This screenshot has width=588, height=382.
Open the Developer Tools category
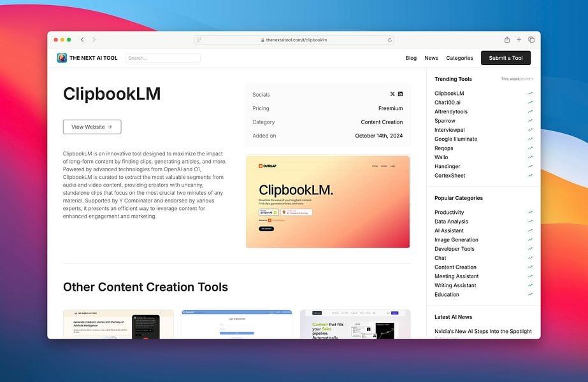[454, 249]
